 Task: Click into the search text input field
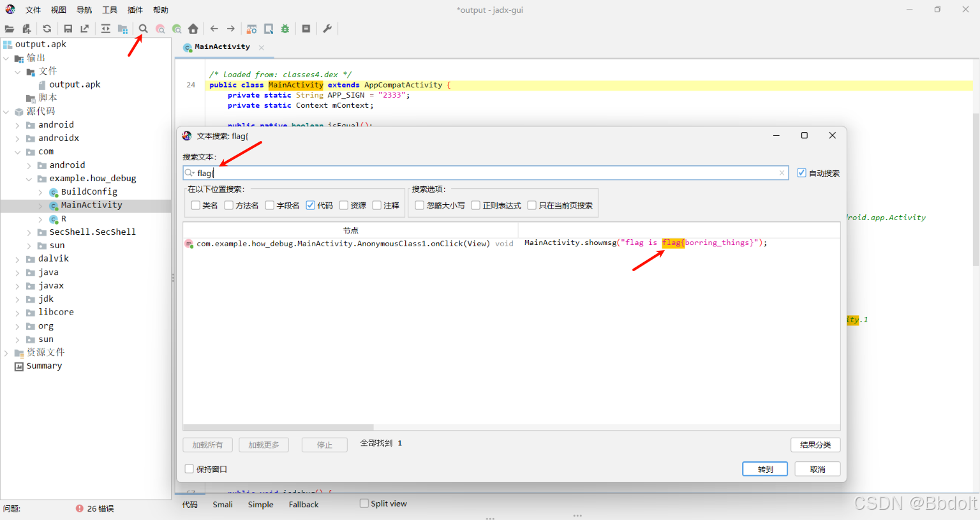pos(486,173)
